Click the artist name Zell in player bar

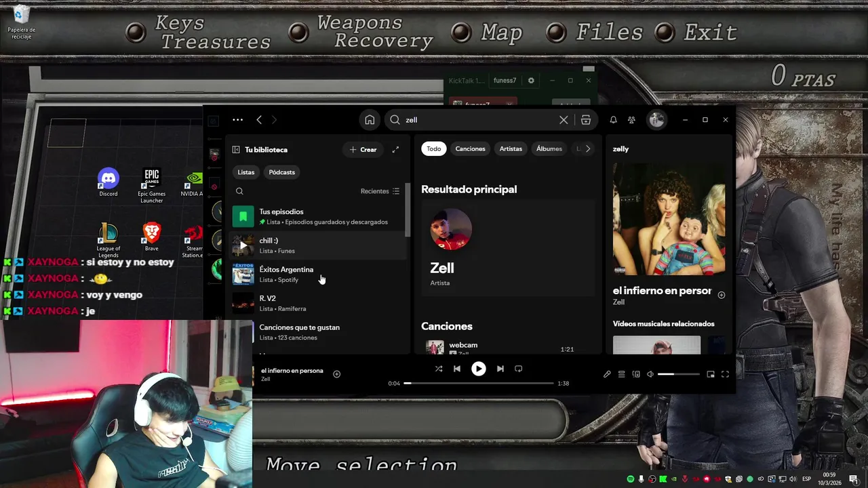tap(265, 379)
